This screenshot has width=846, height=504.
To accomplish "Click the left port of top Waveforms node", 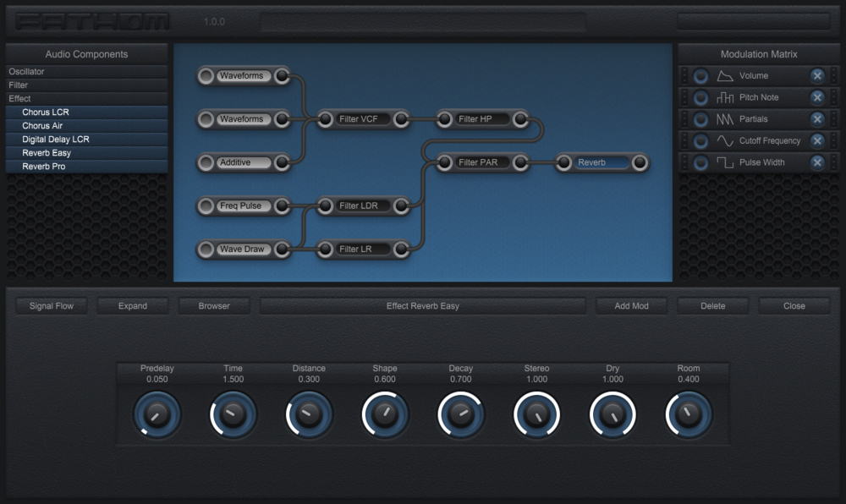I will point(206,76).
